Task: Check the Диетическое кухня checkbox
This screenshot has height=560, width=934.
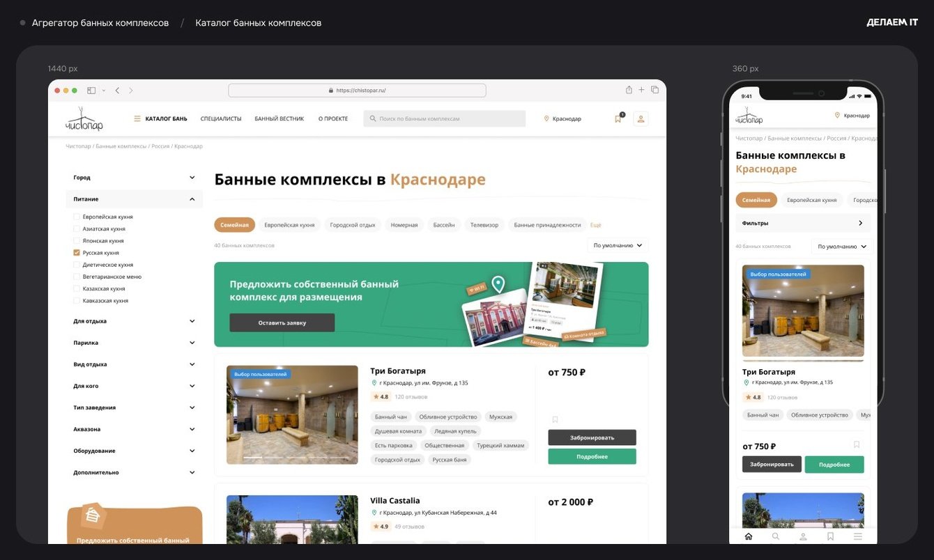Action: click(77, 265)
